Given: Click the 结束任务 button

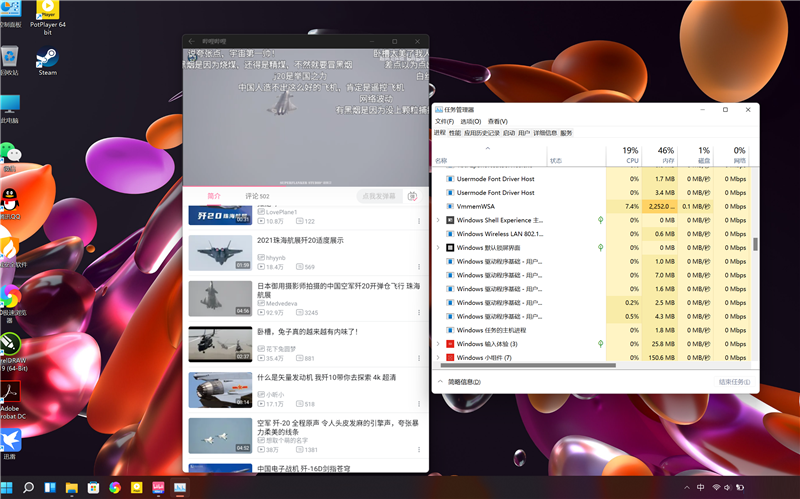Looking at the screenshot, I should click(x=733, y=381).
